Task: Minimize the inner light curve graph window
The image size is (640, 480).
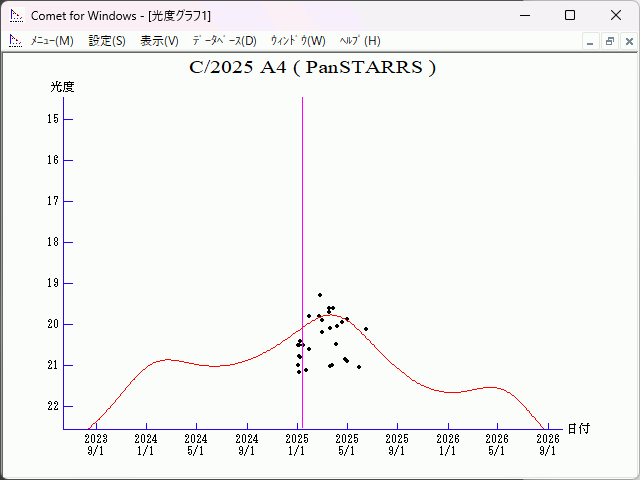Action: [x=591, y=41]
